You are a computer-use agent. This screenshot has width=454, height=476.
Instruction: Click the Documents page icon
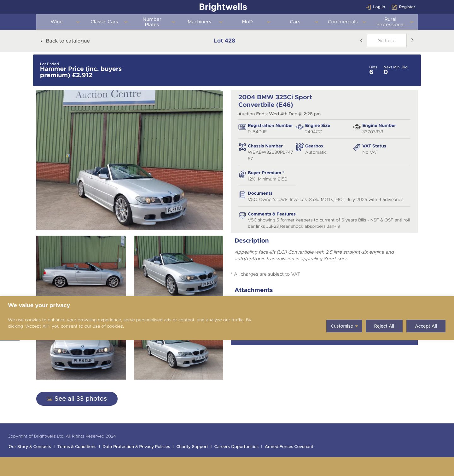coord(242,195)
